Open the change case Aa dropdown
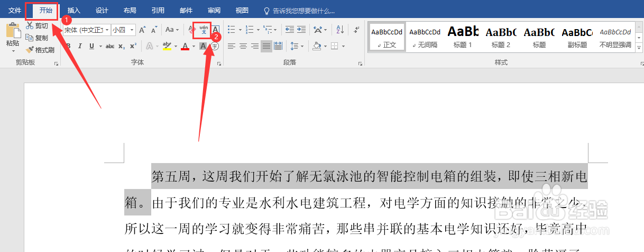 click(172, 30)
